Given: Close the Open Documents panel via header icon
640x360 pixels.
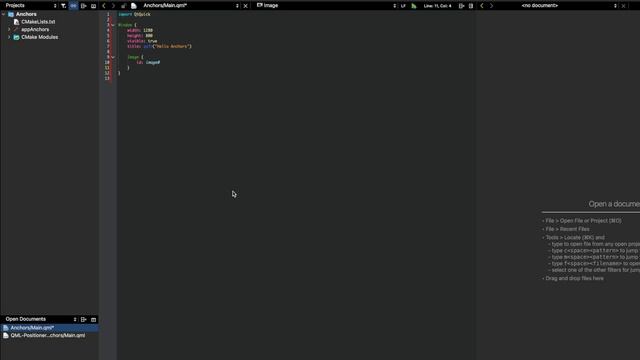Looking at the screenshot, I should click(x=93, y=320).
